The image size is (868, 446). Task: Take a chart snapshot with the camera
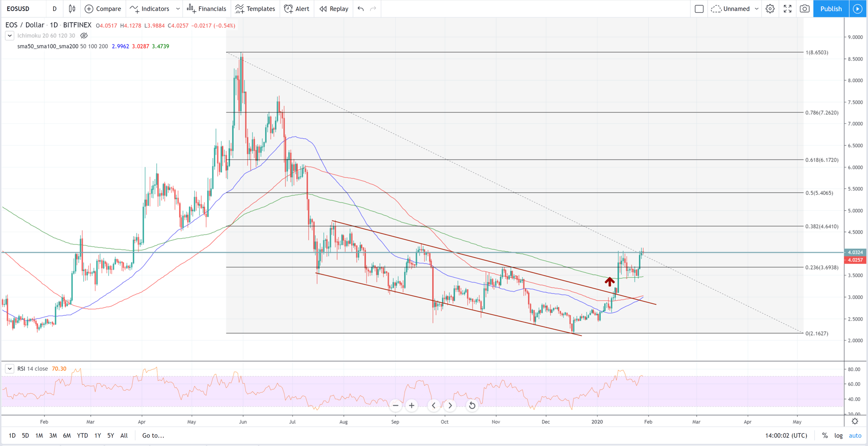click(x=805, y=9)
